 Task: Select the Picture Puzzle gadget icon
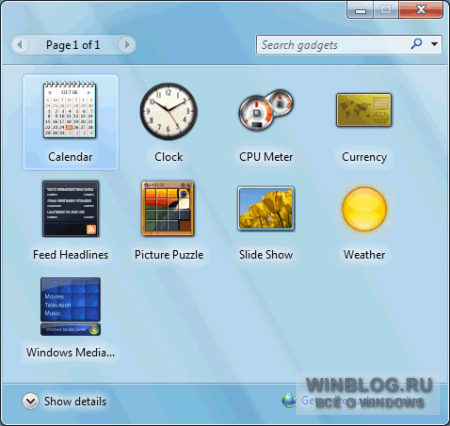pyautogui.click(x=168, y=208)
